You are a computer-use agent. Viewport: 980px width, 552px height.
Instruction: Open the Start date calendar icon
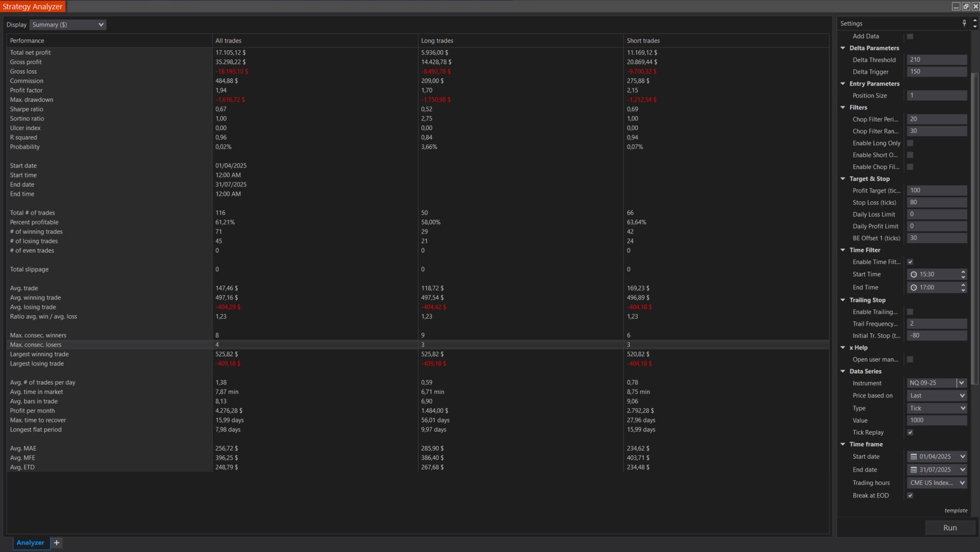[x=913, y=457]
